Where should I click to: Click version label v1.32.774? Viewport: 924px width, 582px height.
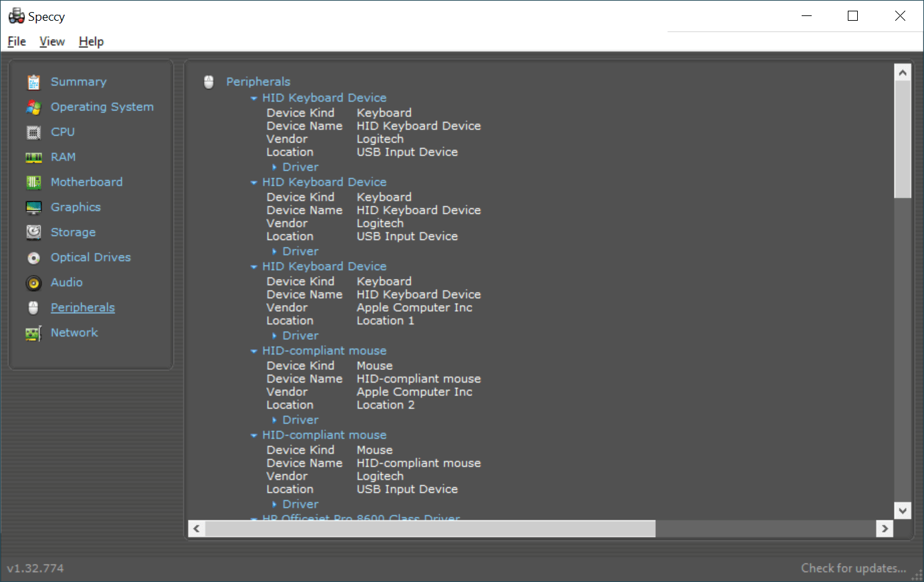click(35, 568)
